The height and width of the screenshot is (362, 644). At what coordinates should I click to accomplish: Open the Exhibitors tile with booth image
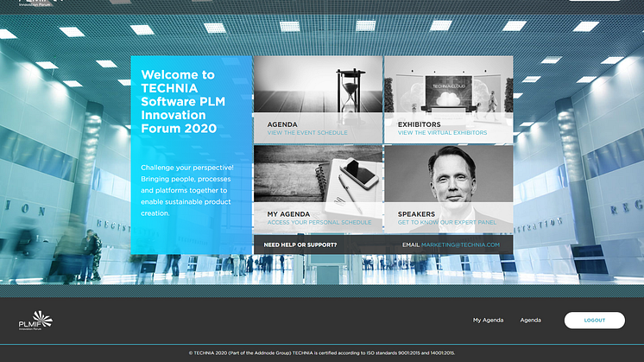coord(449,99)
